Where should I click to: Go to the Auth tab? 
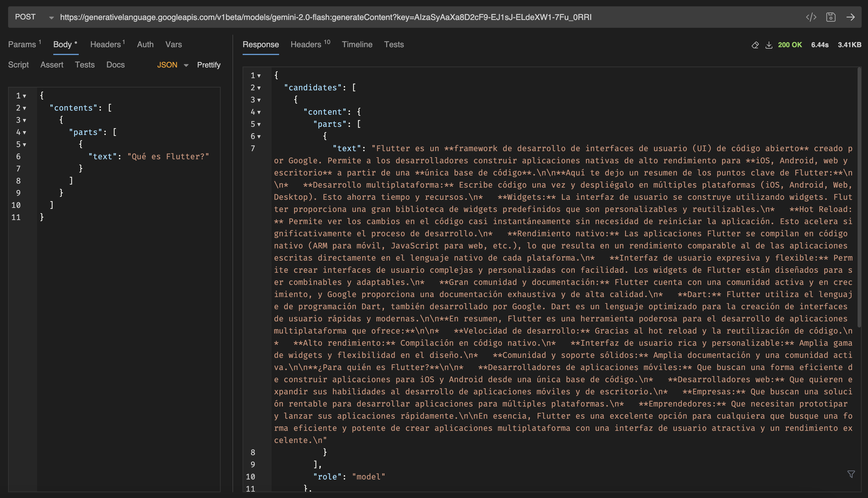(x=145, y=45)
